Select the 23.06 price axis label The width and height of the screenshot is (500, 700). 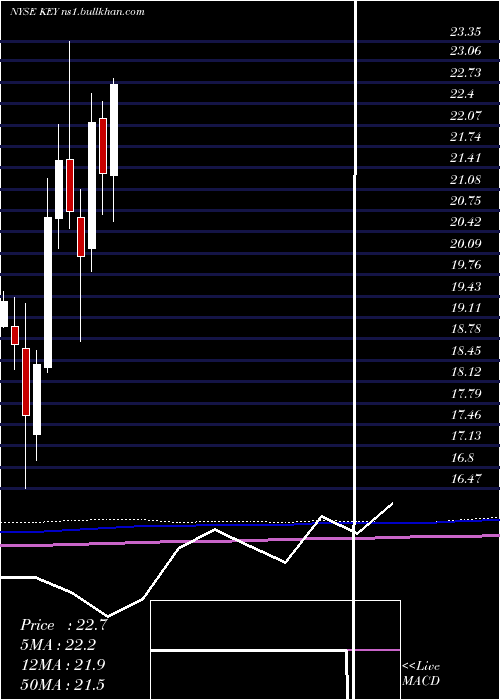[x=466, y=51]
